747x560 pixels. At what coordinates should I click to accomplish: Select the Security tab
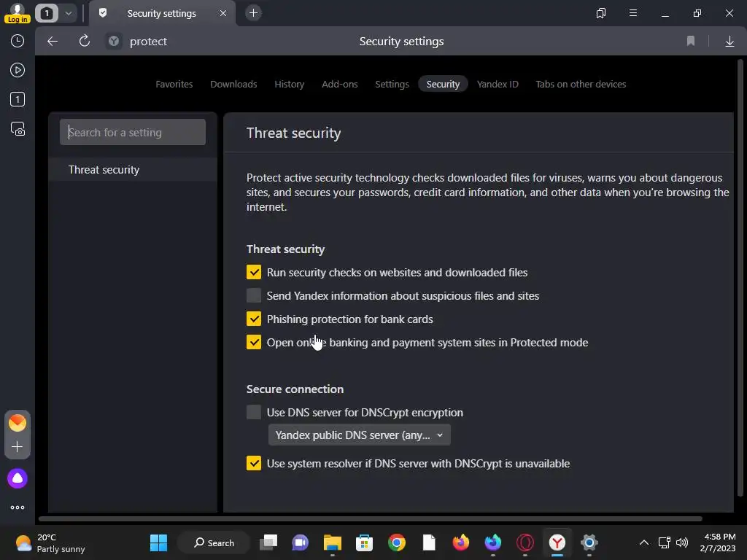443,85
